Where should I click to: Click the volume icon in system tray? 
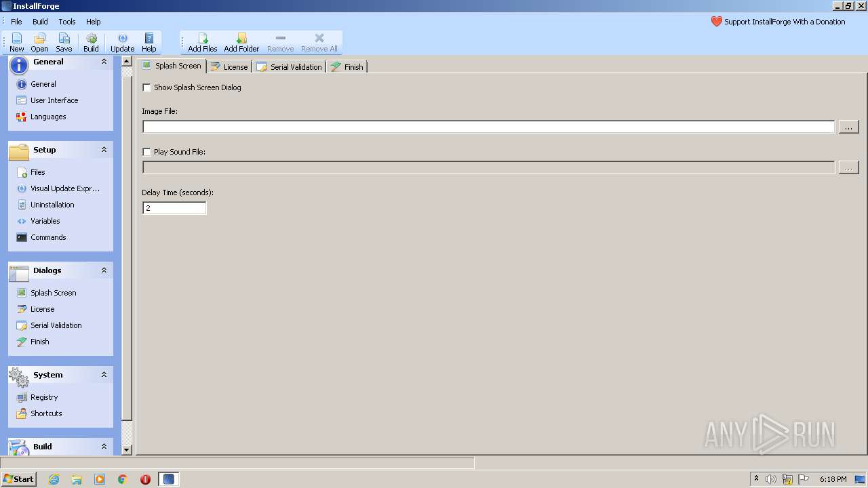tap(771, 479)
